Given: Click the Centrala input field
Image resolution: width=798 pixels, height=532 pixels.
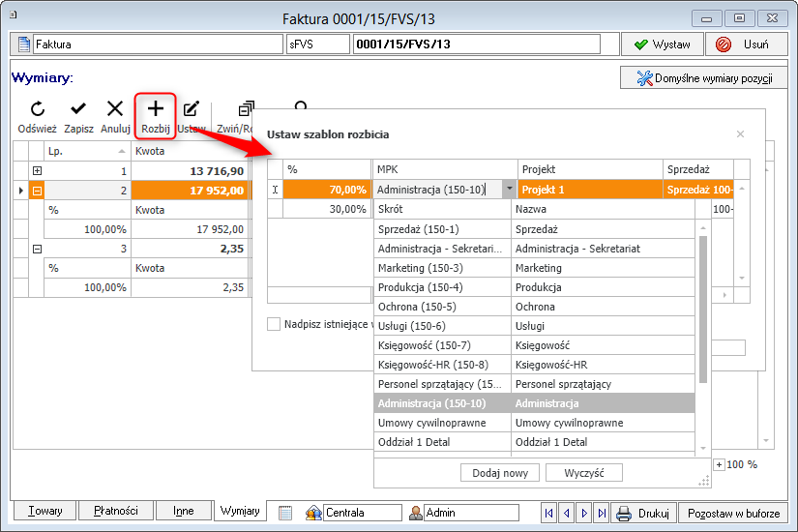Looking at the screenshot, I should (x=363, y=513).
